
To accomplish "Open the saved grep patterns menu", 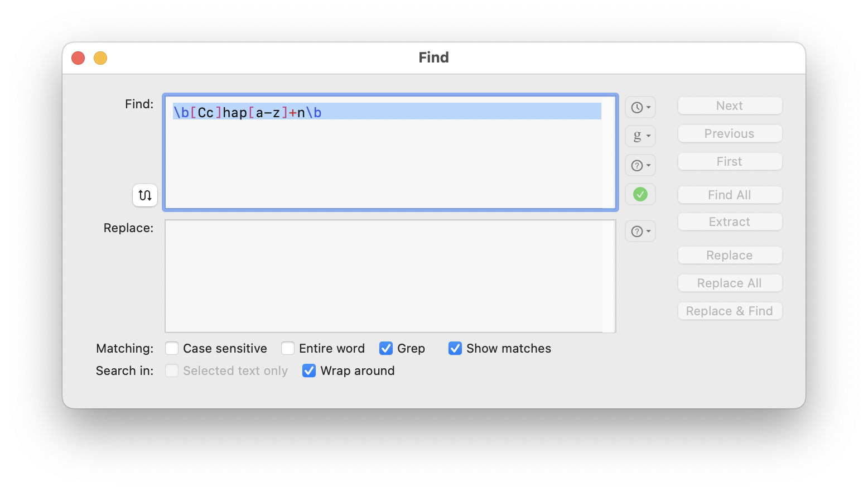I will [640, 136].
